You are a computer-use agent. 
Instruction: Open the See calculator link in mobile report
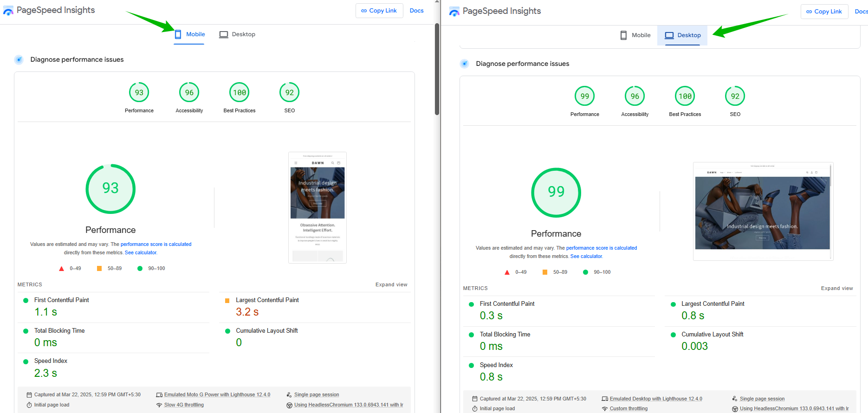tap(141, 253)
